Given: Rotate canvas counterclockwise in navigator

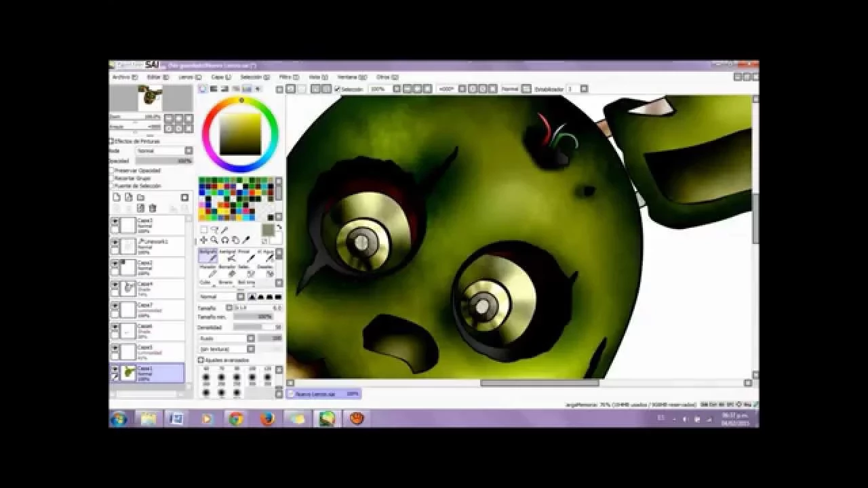Looking at the screenshot, I should (x=169, y=127).
